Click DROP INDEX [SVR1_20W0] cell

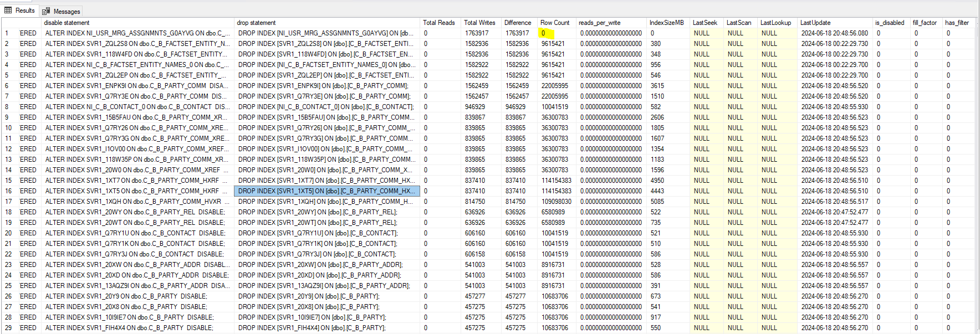327,170
